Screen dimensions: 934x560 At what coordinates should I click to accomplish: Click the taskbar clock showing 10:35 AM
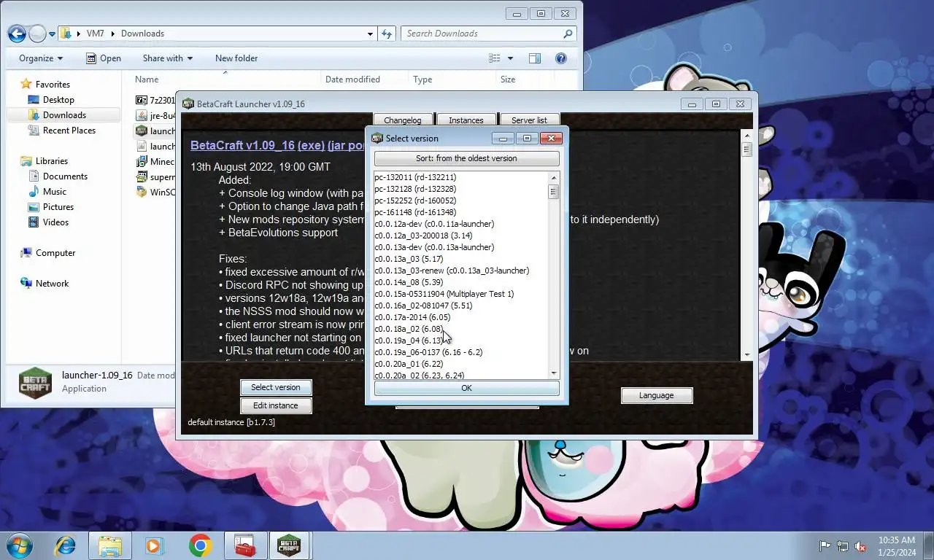[x=897, y=546]
